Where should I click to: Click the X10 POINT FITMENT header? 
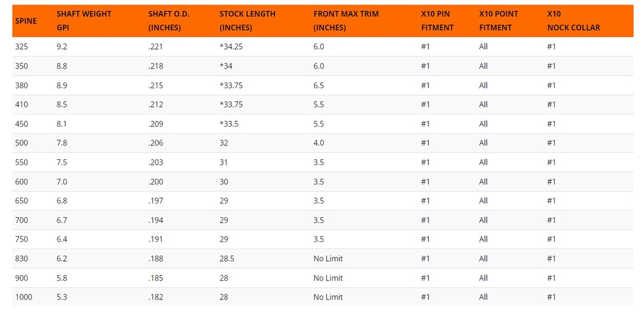click(x=496, y=21)
